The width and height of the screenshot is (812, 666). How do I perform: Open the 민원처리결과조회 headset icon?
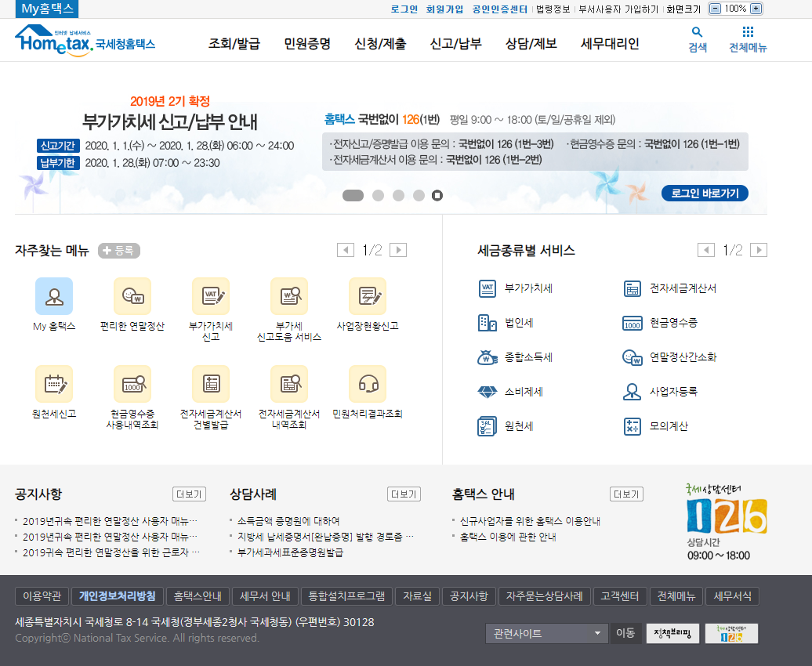pyautogui.click(x=368, y=384)
